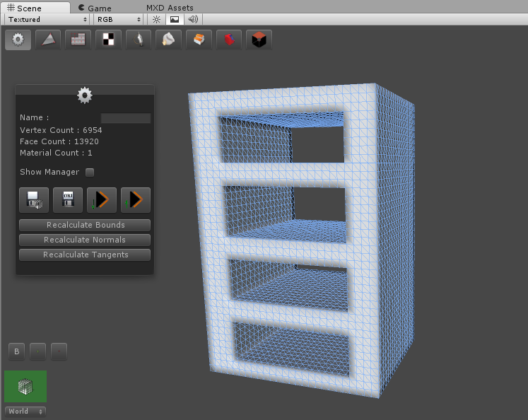Click the Recalculate Normals button

(x=85, y=240)
